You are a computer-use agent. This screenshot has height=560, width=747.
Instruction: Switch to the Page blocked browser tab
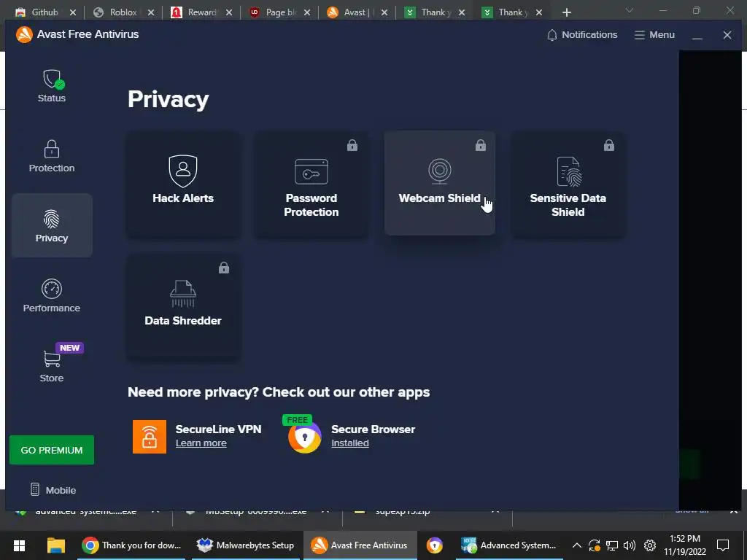280,12
